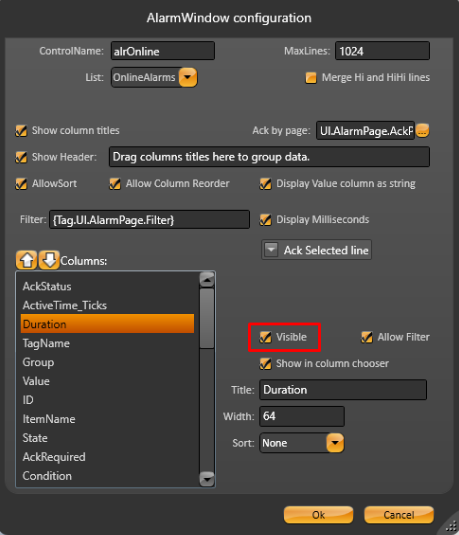Expand the Ack Selected line arrow

click(x=271, y=250)
